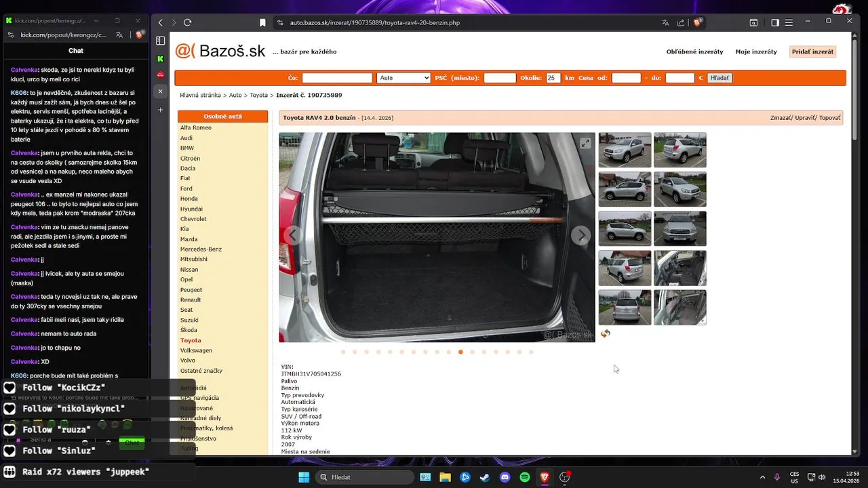Click the Čo search input field
Image resolution: width=868 pixels, height=488 pixels.
[337, 78]
